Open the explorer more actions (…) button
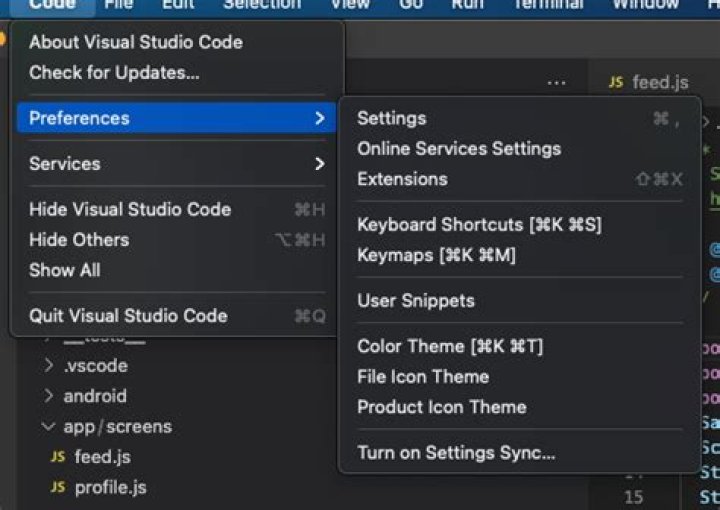720x510 pixels. coord(557,84)
